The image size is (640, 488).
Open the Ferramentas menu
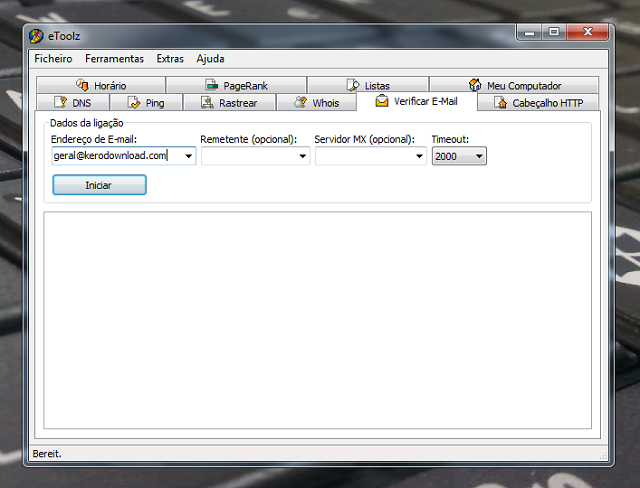click(x=114, y=59)
